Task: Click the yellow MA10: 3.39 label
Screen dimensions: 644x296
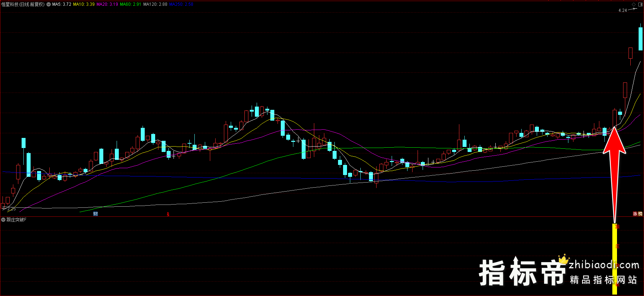Action: tap(84, 4)
